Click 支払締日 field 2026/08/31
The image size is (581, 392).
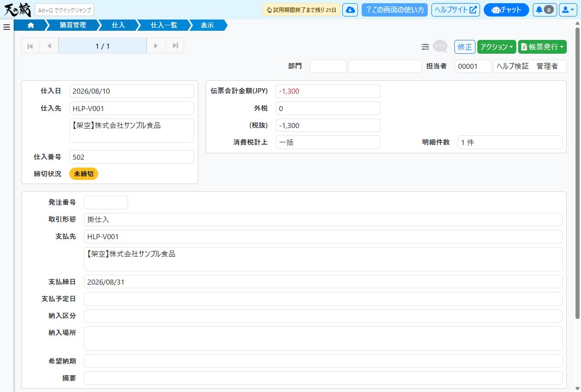tap(323, 282)
